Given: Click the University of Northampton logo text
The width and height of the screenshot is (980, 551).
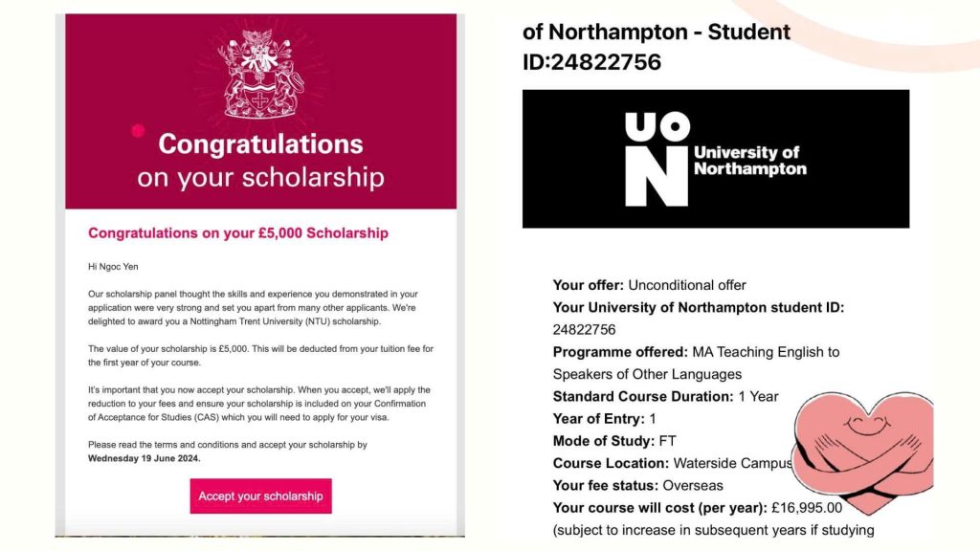Looking at the screenshot, I should click(749, 161).
